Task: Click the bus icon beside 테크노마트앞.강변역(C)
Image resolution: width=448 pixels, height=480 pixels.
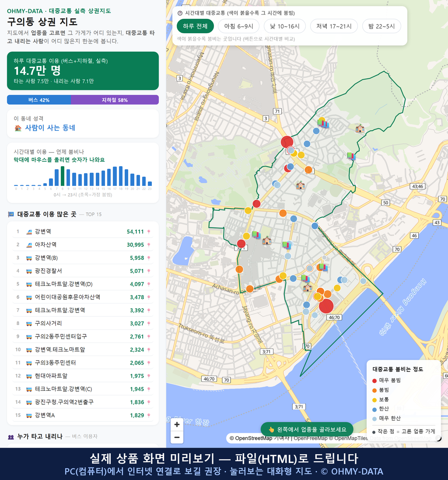Action: click(x=29, y=389)
